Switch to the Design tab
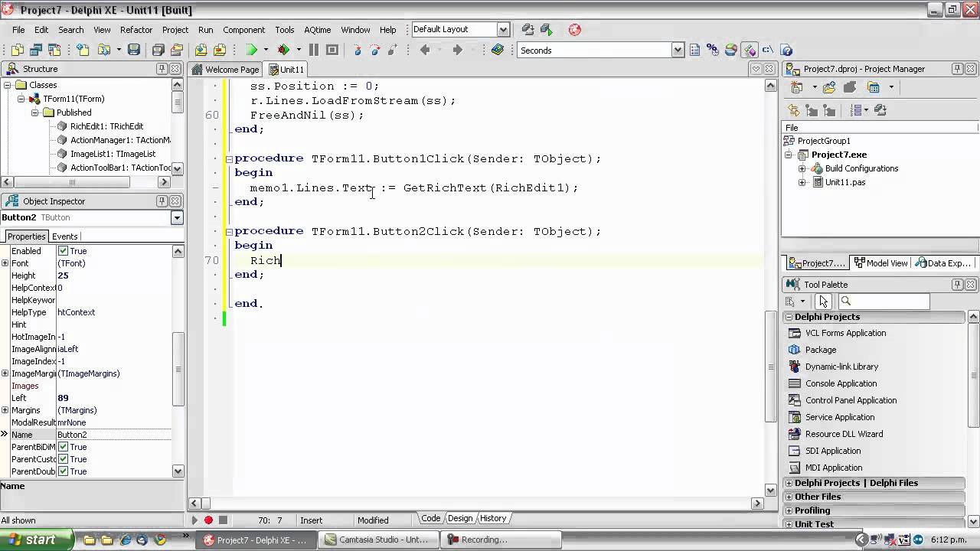Screen dimensions: 980x551 [459, 518]
